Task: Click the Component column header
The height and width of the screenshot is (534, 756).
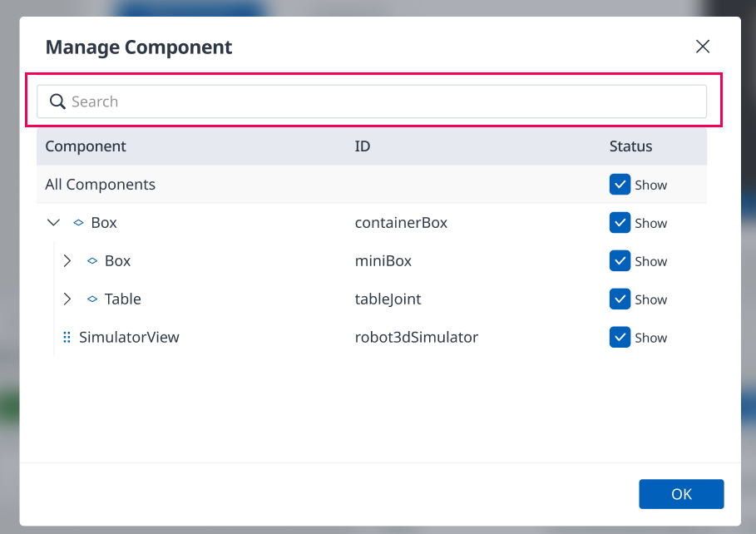Action: pos(86,146)
